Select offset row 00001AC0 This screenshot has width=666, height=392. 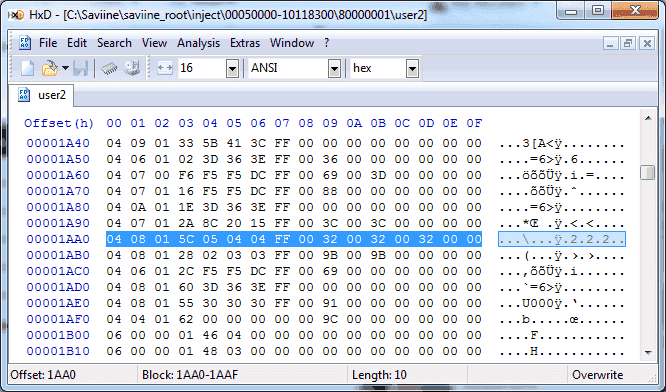[x=58, y=271]
